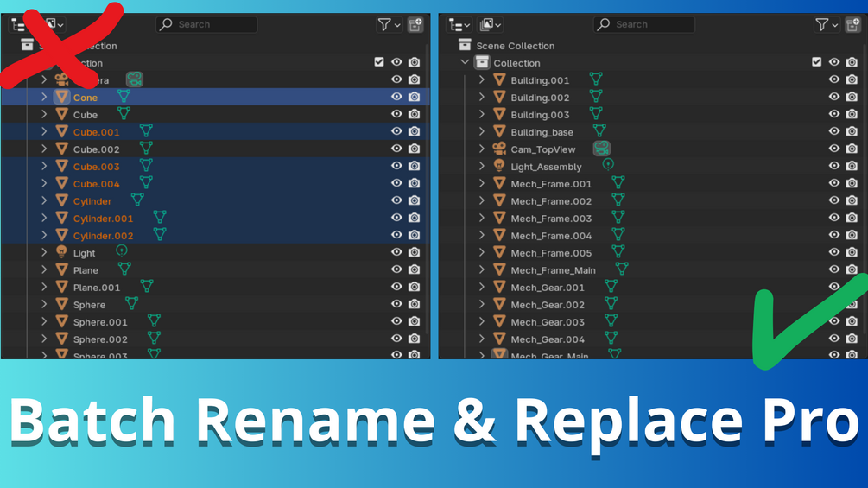Click mesh data icon next to Cube.001
The image size is (868, 488).
click(x=146, y=131)
